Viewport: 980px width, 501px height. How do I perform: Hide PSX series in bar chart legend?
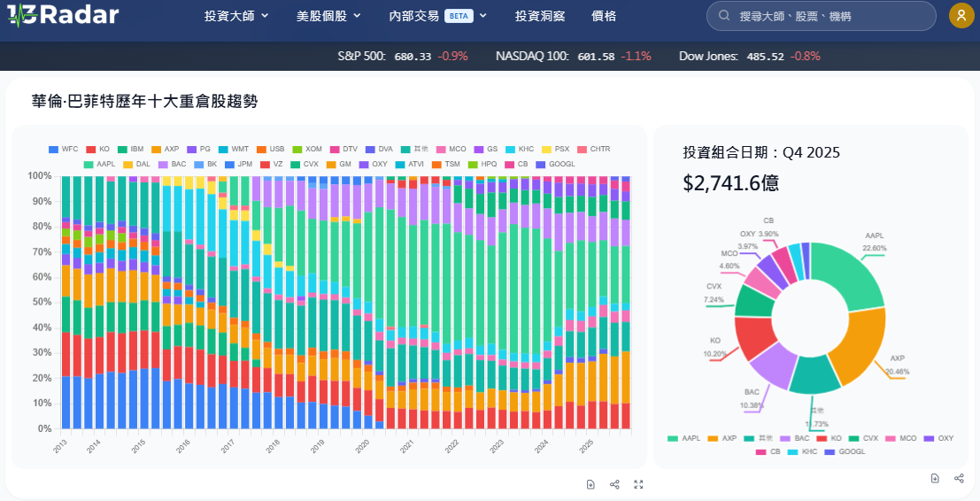tap(556, 150)
